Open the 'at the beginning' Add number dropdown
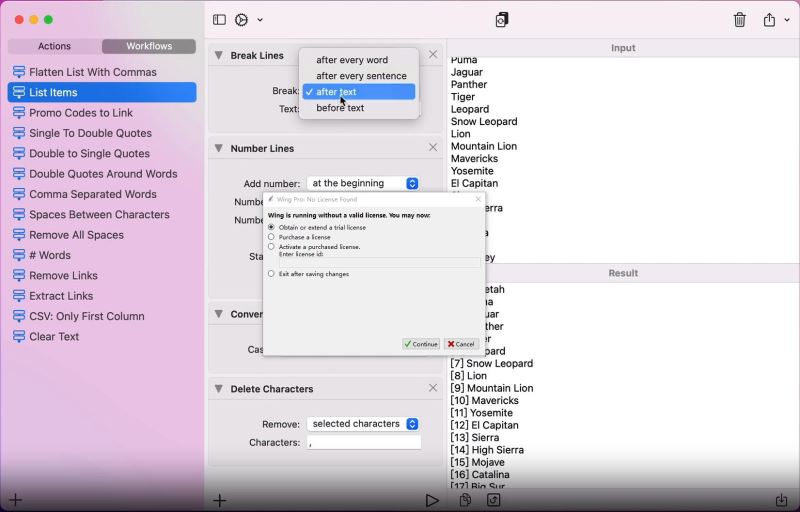Screen dimensions: 800x512 pyautogui.click(x=363, y=183)
